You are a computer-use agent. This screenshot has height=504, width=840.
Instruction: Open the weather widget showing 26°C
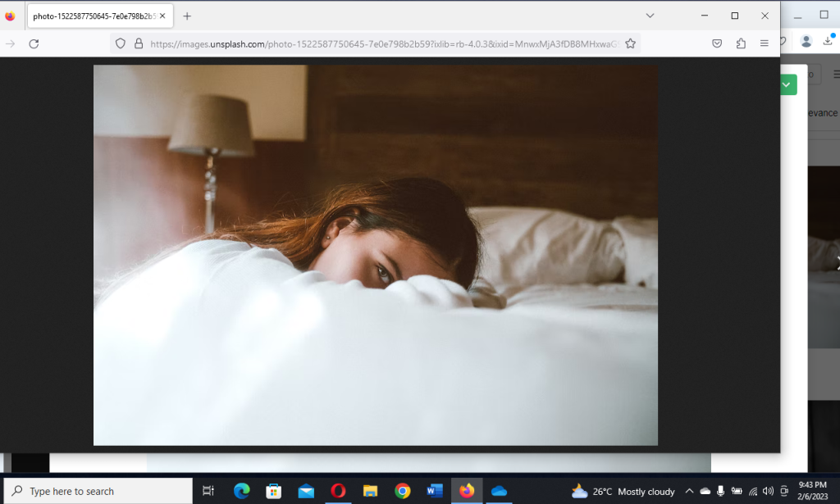pyautogui.click(x=623, y=491)
